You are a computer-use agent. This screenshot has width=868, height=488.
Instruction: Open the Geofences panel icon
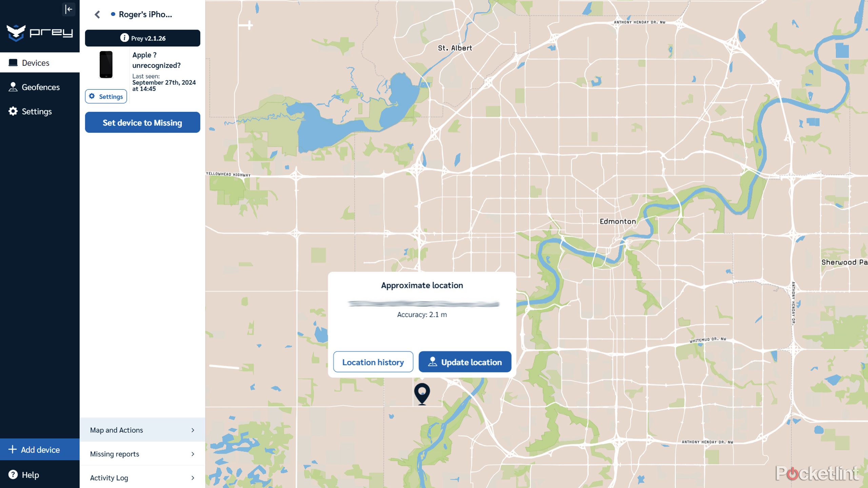click(x=13, y=87)
